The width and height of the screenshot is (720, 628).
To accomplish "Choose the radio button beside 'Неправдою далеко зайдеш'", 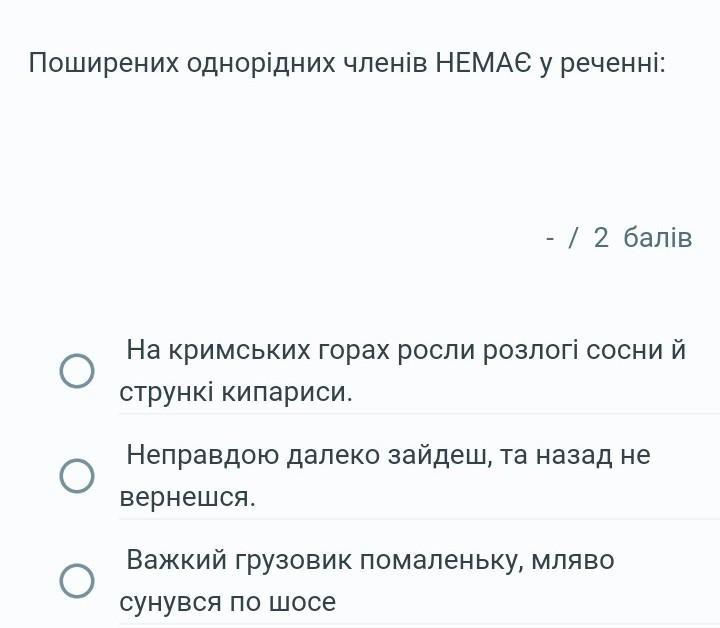I will click(77, 476).
